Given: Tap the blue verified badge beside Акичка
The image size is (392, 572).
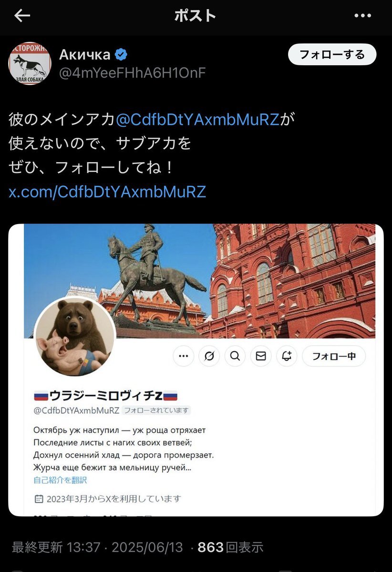Looking at the screenshot, I should [x=121, y=55].
